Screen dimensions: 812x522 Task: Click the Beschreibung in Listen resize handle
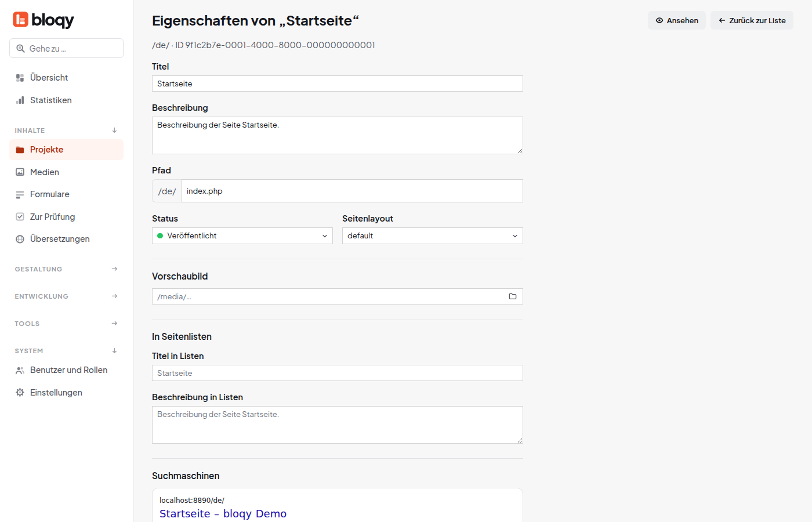click(520, 440)
